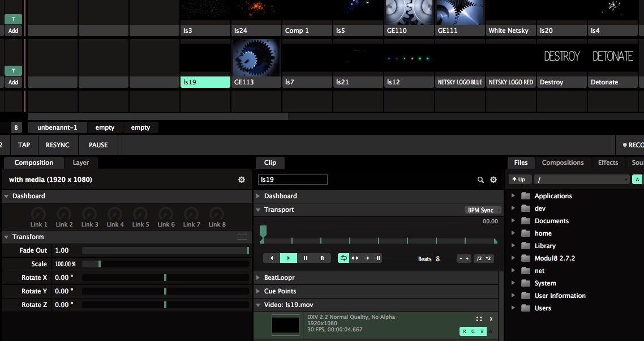This screenshot has height=341, width=644.
Task: Click the play backwards transport button
Action: tap(272, 258)
